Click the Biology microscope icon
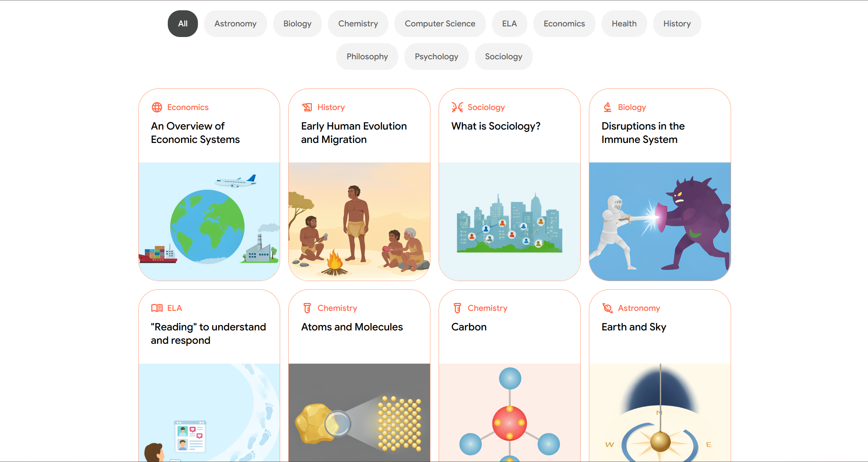Image resolution: width=868 pixels, height=462 pixels. pyautogui.click(x=607, y=107)
